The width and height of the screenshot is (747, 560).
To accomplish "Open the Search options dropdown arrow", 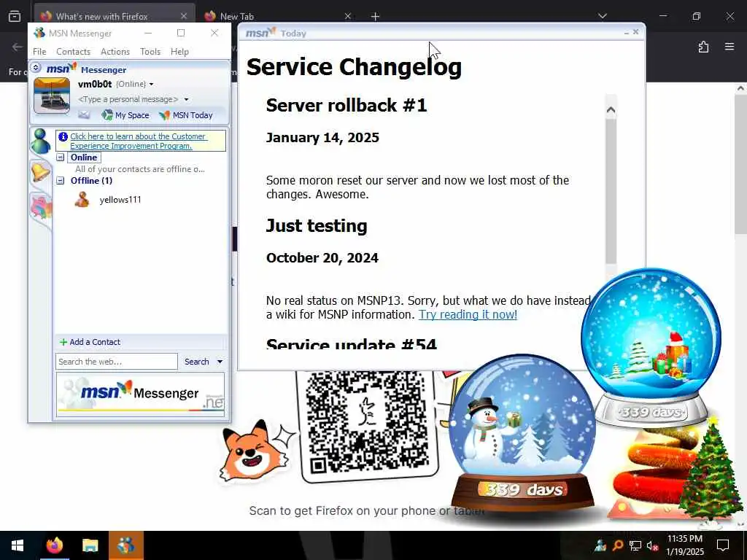I will pos(220,362).
